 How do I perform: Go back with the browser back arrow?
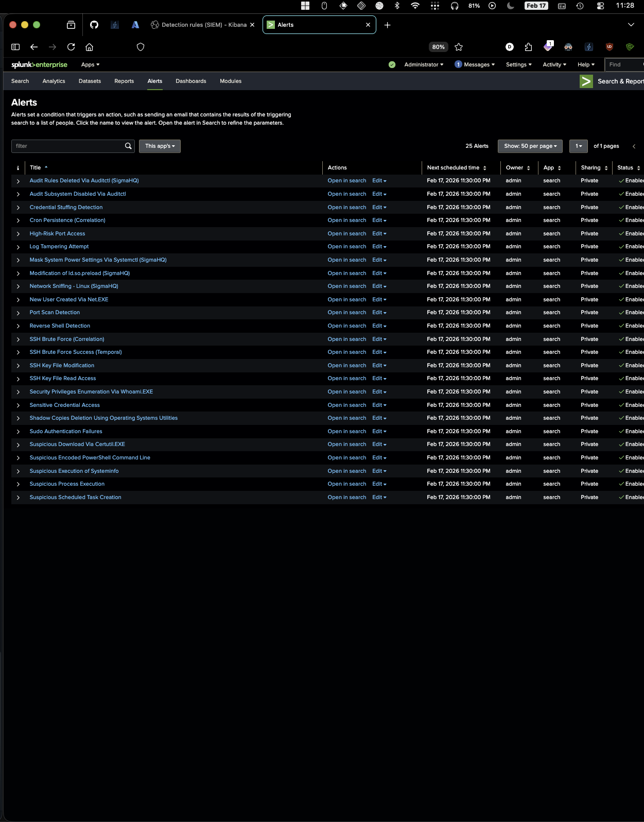click(34, 47)
